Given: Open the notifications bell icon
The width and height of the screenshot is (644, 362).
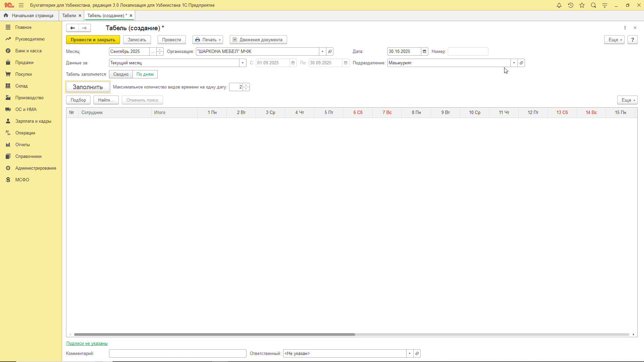Looking at the screenshot, I should pyautogui.click(x=559, y=5).
